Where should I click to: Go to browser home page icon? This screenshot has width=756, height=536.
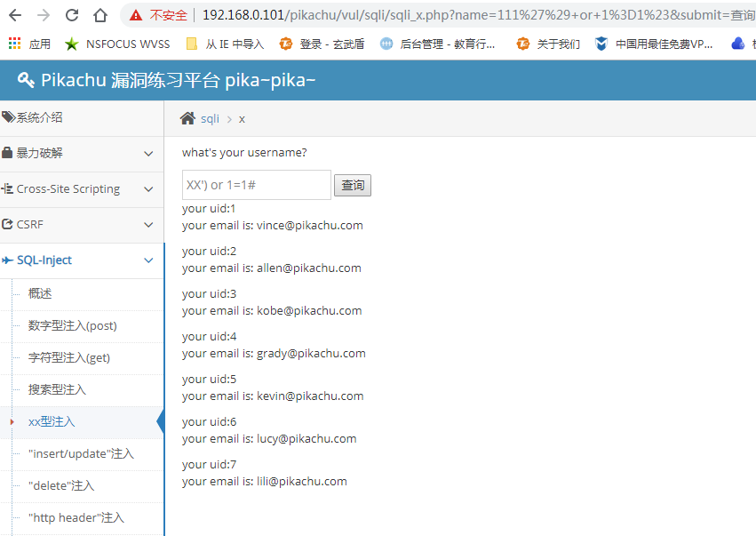click(x=100, y=15)
